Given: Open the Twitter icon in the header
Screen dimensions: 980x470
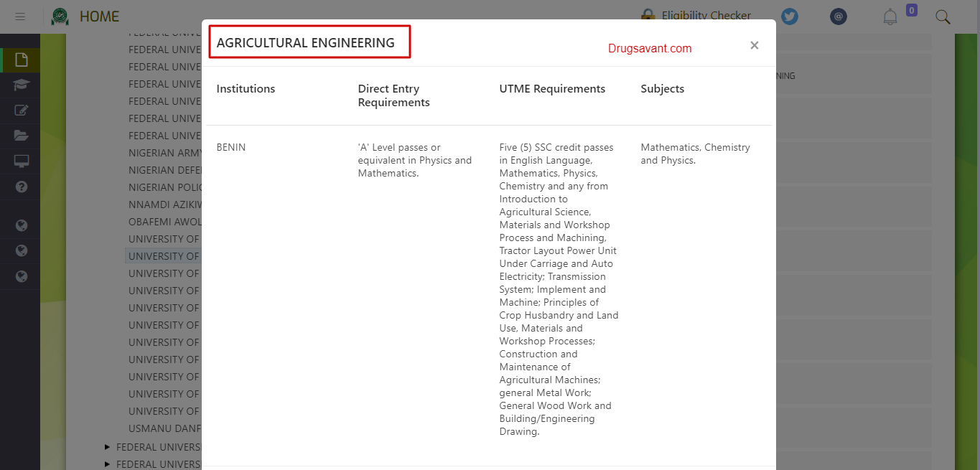Looking at the screenshot, I should 790,17.
